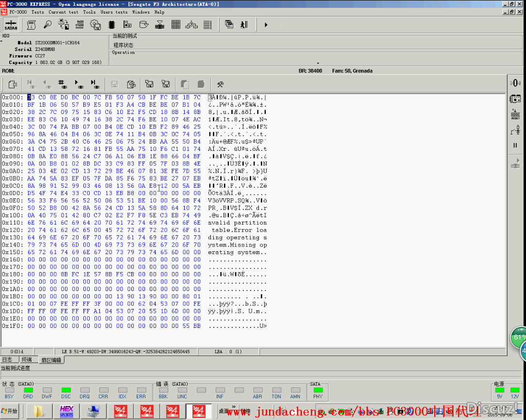526x420 pixels.
Task: Click the RESET icon on right sidebar
Action: pyautogui.click(x=515, y=114)
